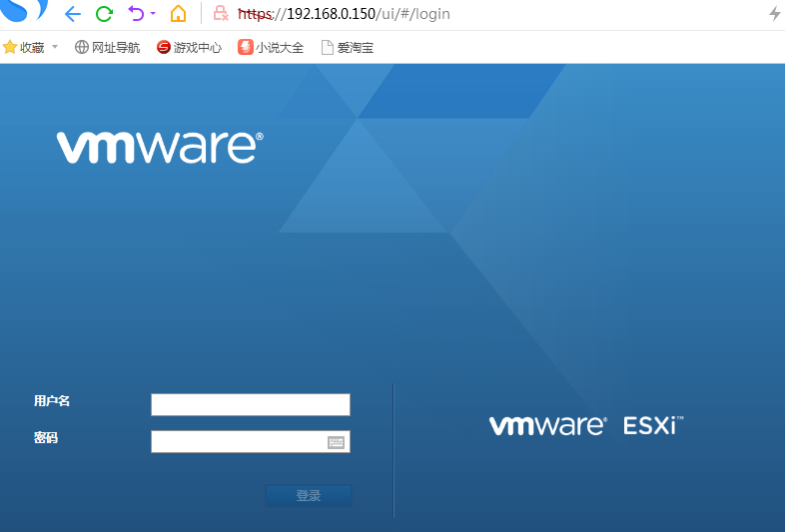
Task: Focus the 用户名 username field
Action: click(x=251, y=404)
